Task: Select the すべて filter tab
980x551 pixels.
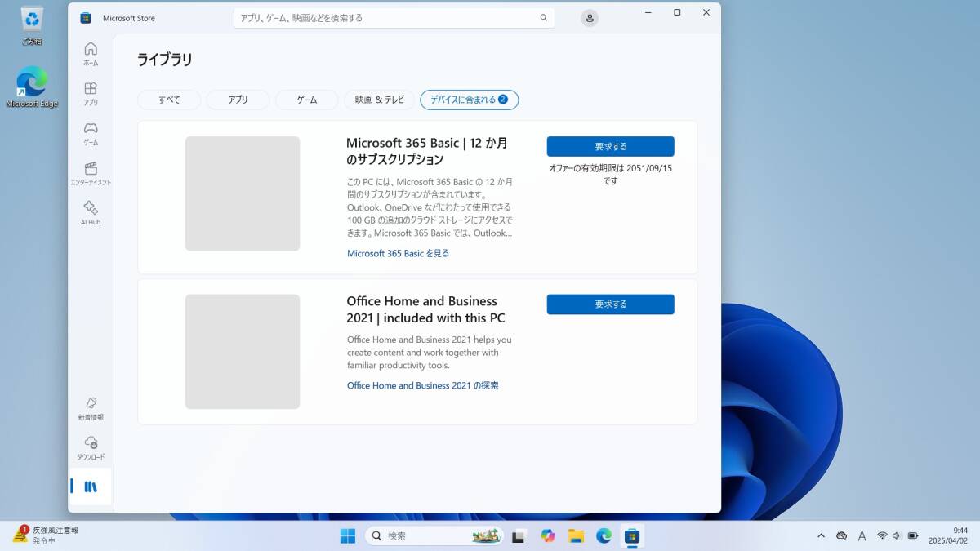Action: 169,100
